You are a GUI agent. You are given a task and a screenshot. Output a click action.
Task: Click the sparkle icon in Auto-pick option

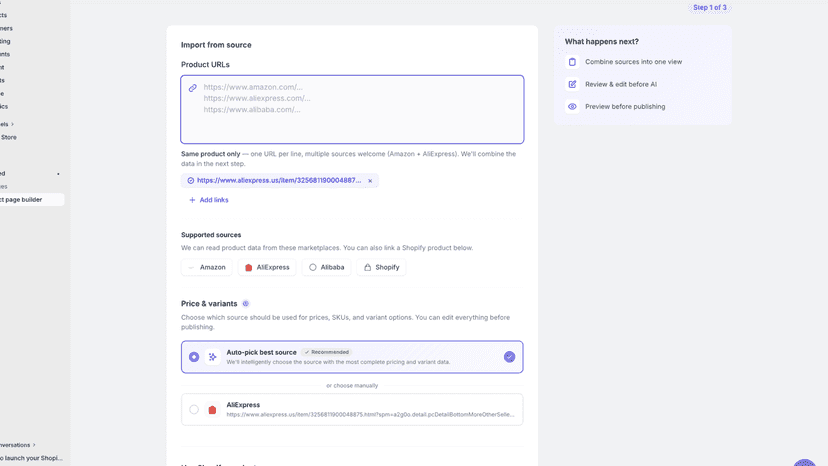[x=212, y=357]
